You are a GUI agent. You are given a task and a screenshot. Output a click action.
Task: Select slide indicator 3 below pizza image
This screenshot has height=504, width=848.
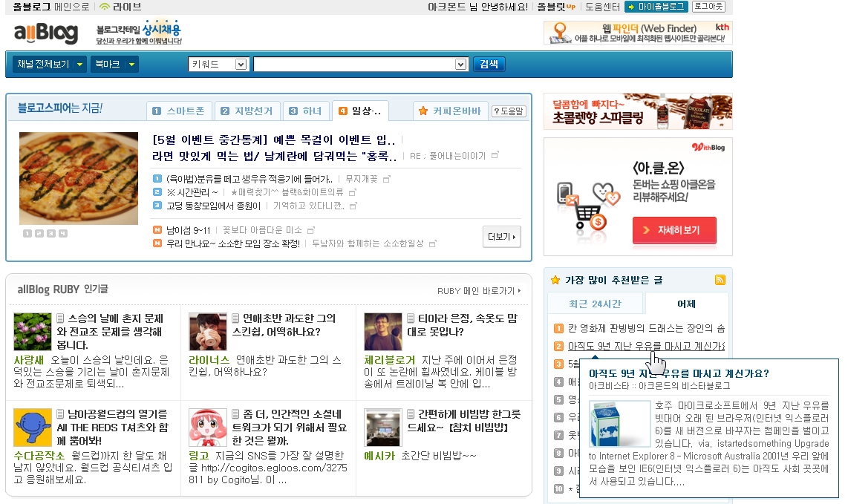[51, 233]
